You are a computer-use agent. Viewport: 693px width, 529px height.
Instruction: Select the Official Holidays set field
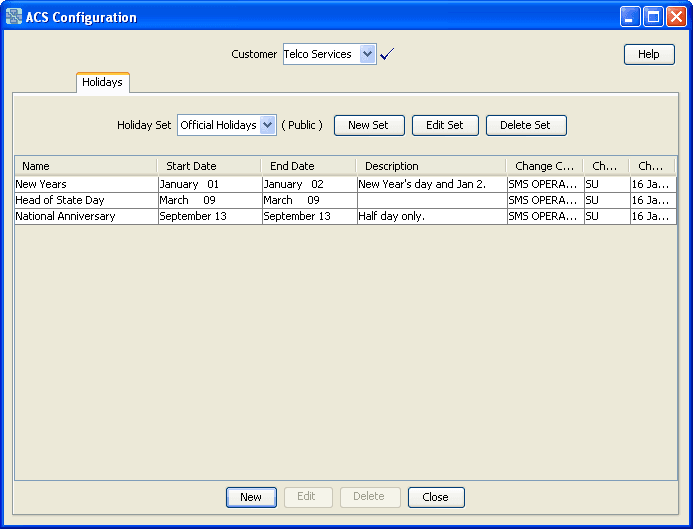point(227,125)
